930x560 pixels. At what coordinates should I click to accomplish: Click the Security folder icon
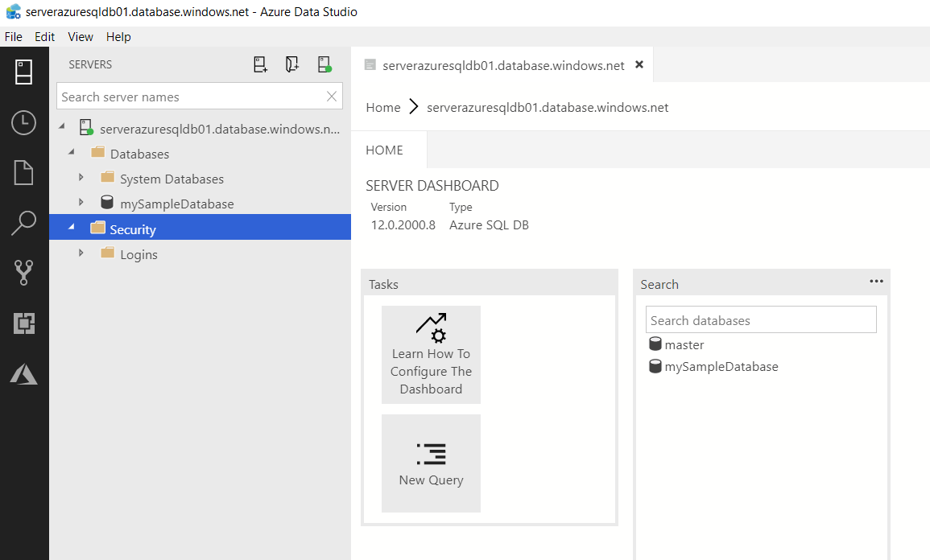pyautogui.click(x=98, y=228)
